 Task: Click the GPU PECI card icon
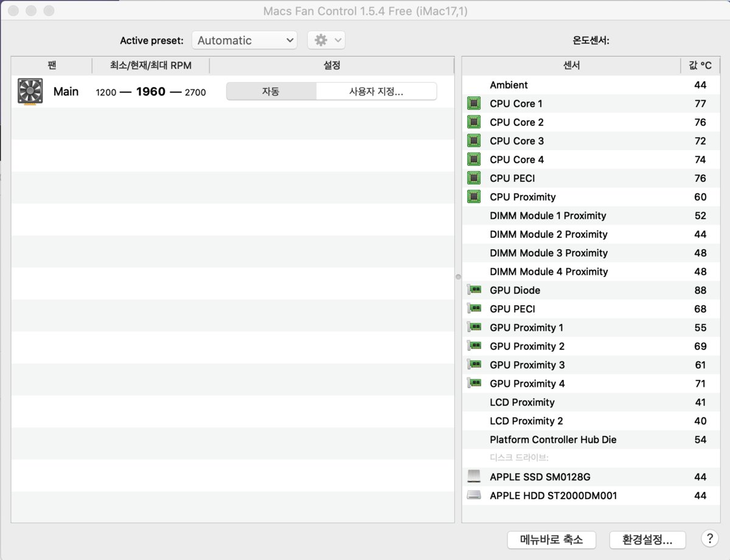474,309
